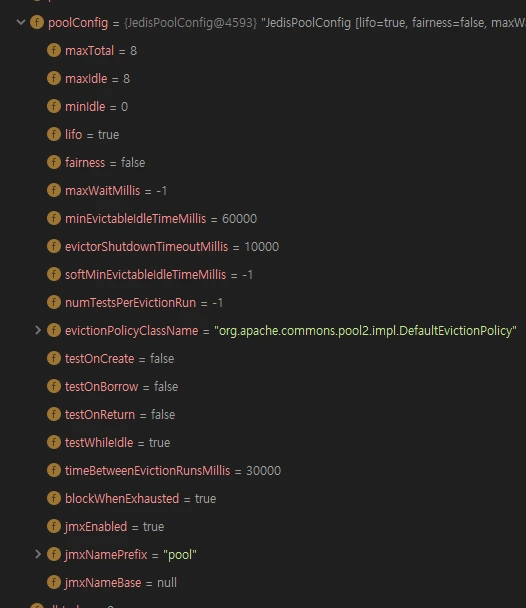Select the evictionPolicyClassName field name
526x608 pixels.
point(131,331)
